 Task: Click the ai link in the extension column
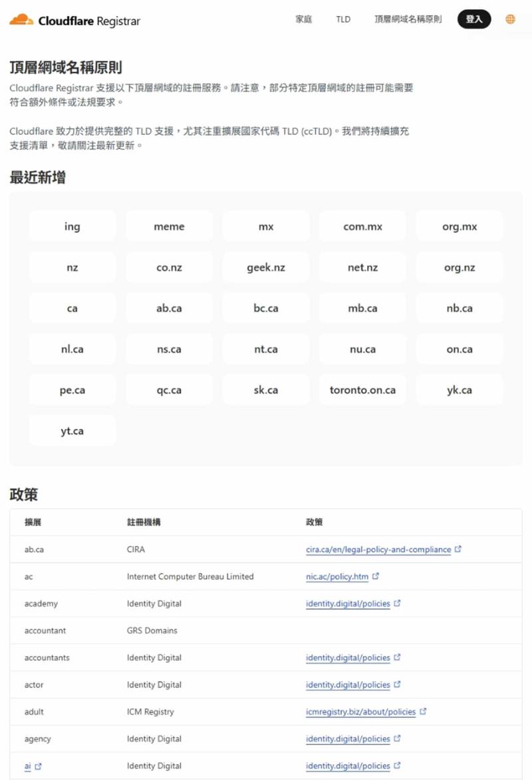[27, 765]
